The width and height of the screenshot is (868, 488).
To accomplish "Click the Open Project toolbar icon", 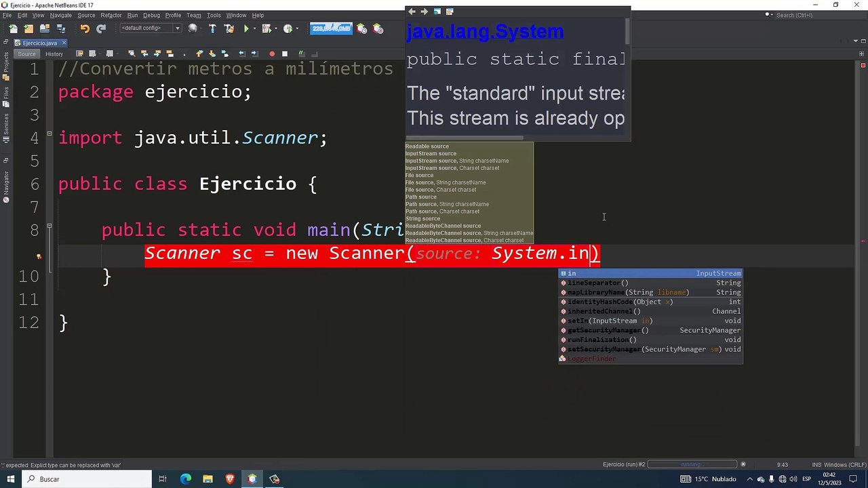I will coord(45,28).
